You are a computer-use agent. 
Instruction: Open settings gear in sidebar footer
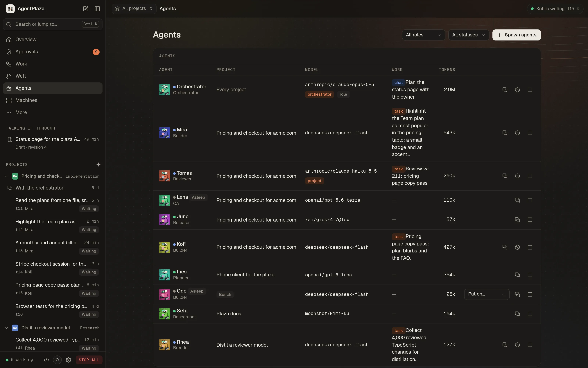68,360
